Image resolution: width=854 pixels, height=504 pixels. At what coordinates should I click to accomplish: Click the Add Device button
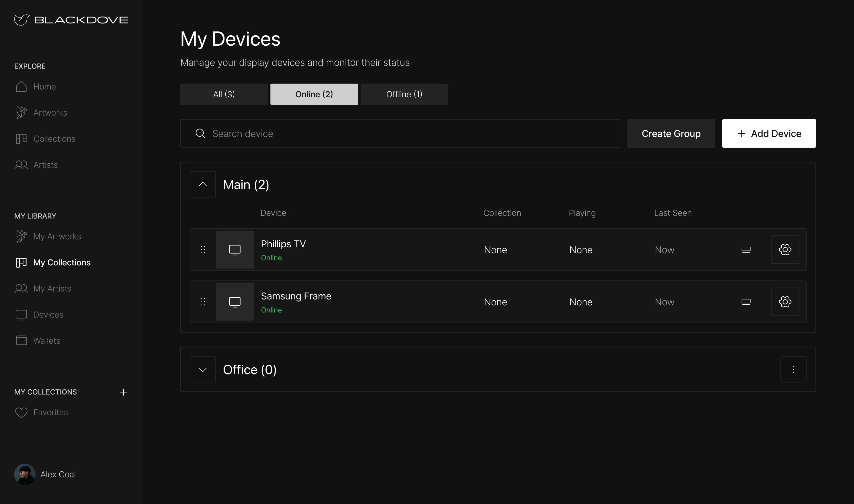[769, 133]
